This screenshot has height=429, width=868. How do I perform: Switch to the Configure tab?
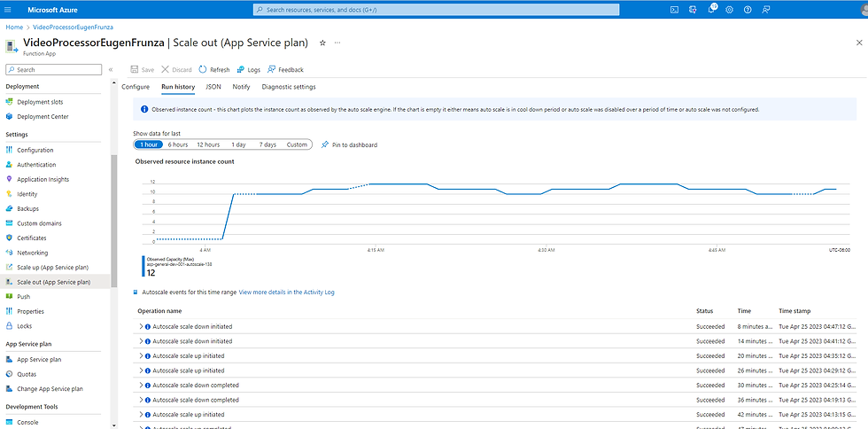click(136, 87)
